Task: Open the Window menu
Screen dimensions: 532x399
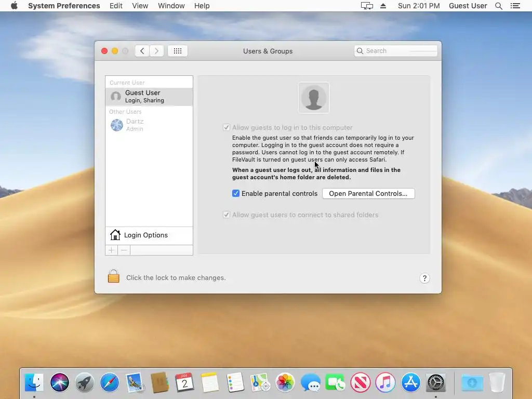Action: tap(171, 6)
